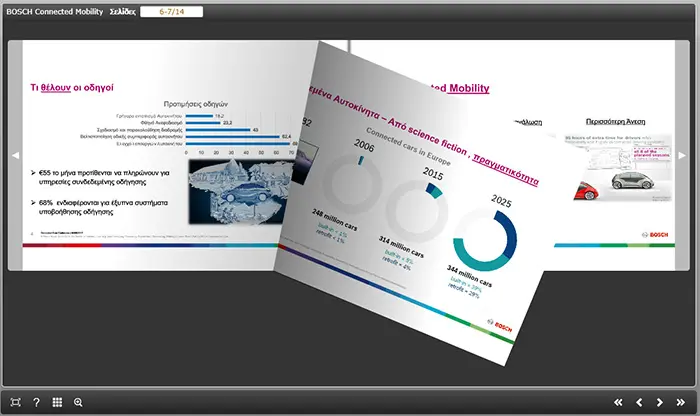Open the help question mark icon
This screenshot has height=416, width=700.
click(x=36, y=402)
